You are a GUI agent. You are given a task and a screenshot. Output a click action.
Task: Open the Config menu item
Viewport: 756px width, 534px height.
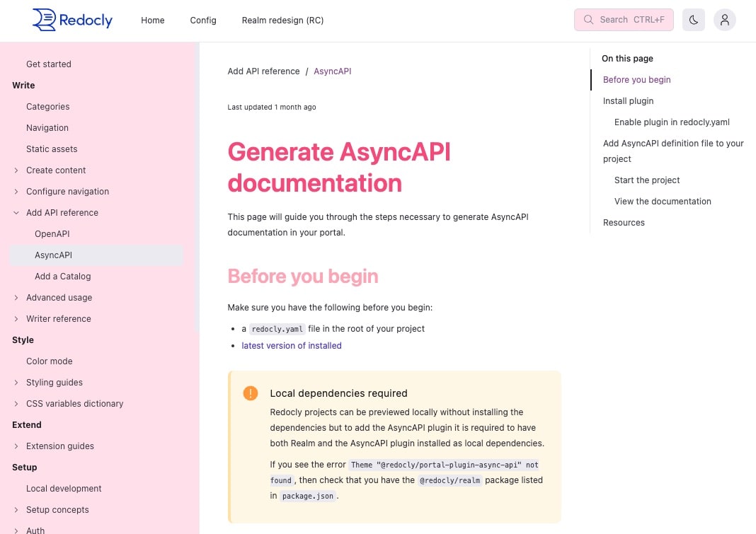point(203,21)
